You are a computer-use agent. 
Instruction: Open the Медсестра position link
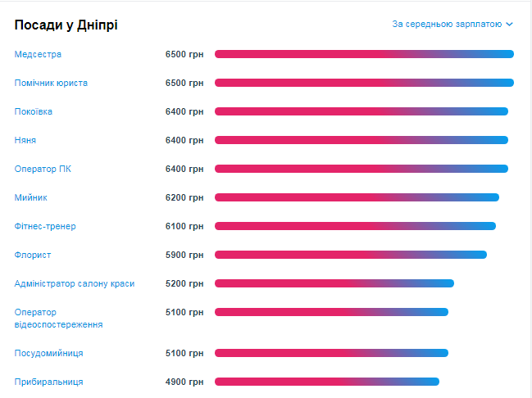38,54
